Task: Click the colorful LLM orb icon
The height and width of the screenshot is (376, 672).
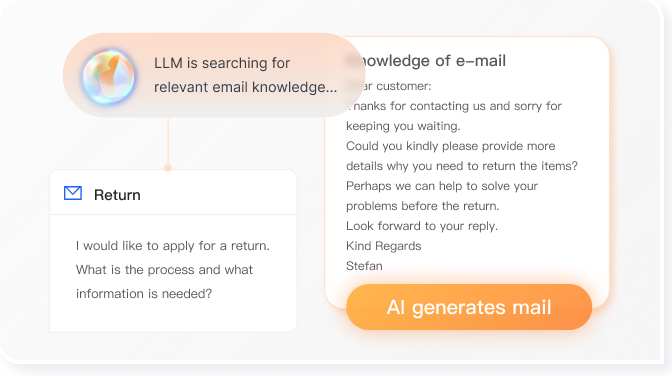Action: coord(108,76)
